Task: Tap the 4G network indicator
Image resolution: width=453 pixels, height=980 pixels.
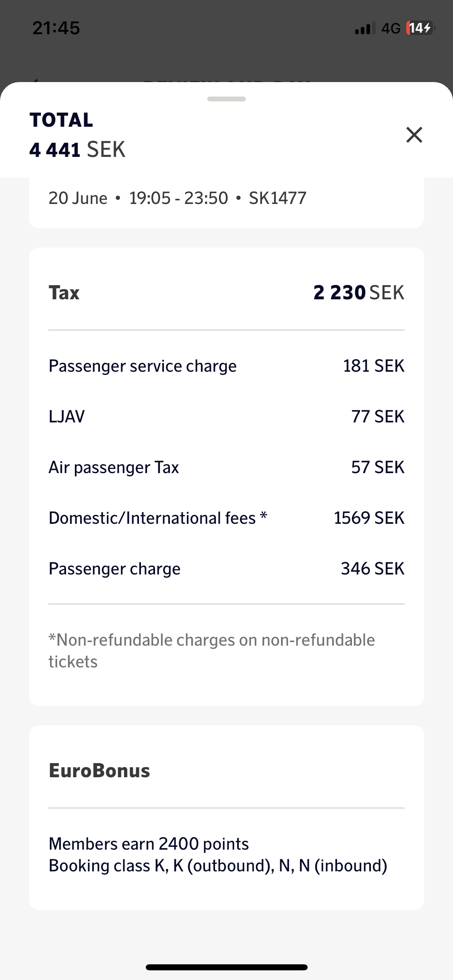Action: click(391, 29)
